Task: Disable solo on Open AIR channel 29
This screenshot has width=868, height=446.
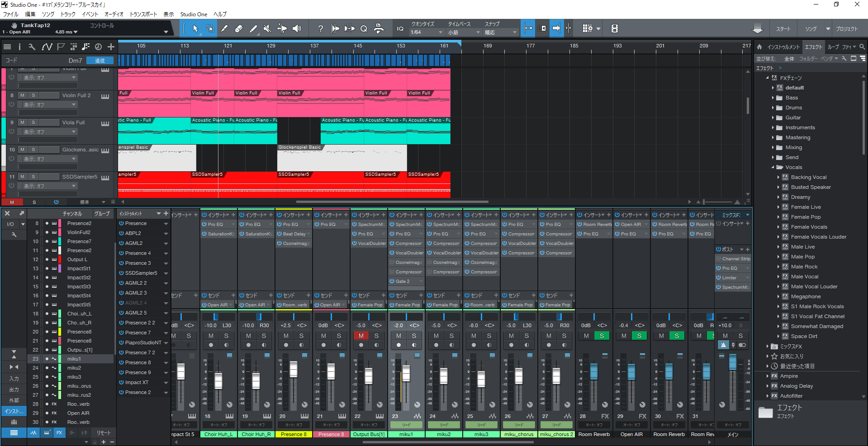Action: pyautogui.click(x=639, y=336)
